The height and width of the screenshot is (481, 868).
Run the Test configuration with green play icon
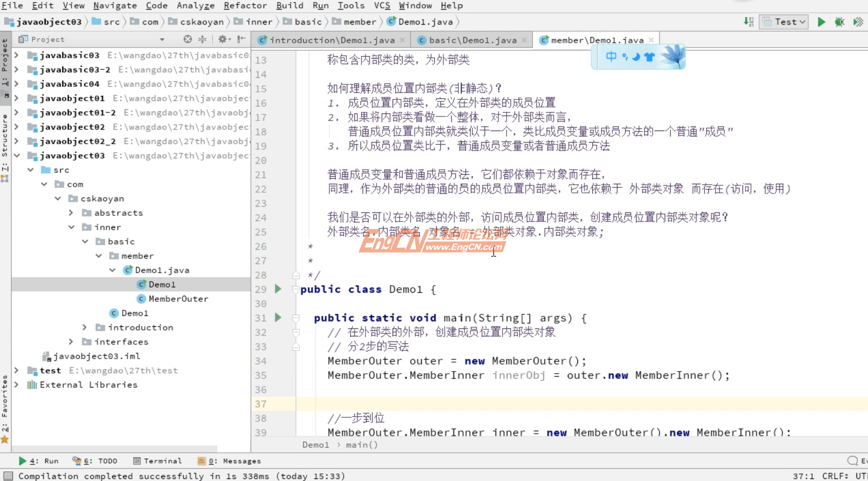[x=821, y=22]
